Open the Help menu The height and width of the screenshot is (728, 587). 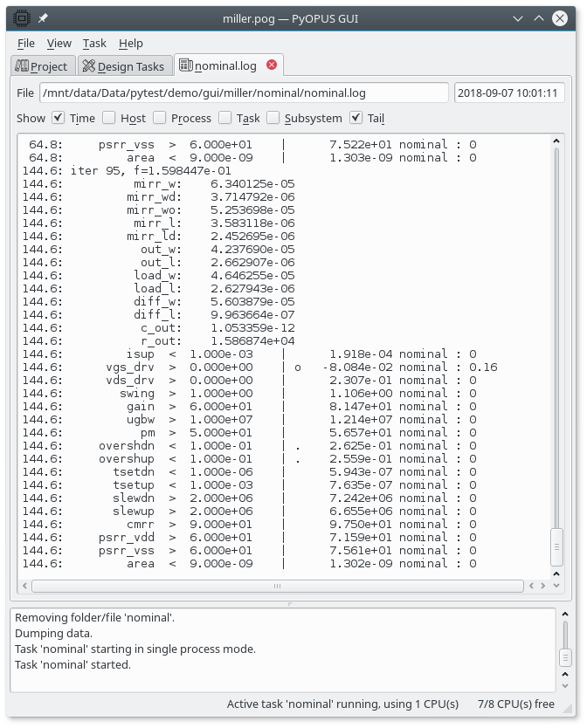click(x=131, y=43)
